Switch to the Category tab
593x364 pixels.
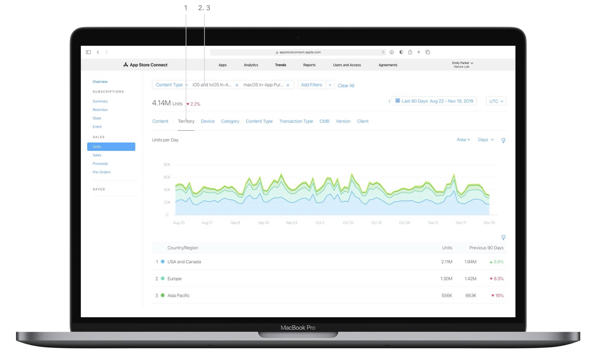230,121
